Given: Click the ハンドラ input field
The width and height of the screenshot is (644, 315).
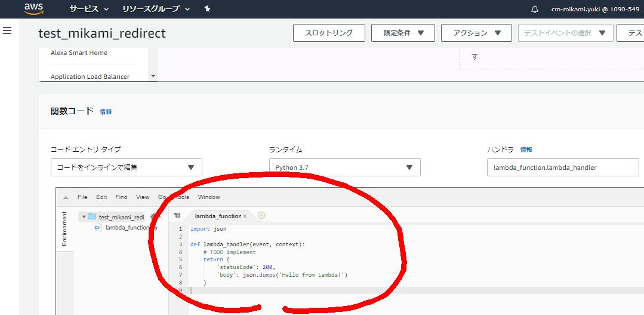Looking at the screenshot, I should 562,167.
